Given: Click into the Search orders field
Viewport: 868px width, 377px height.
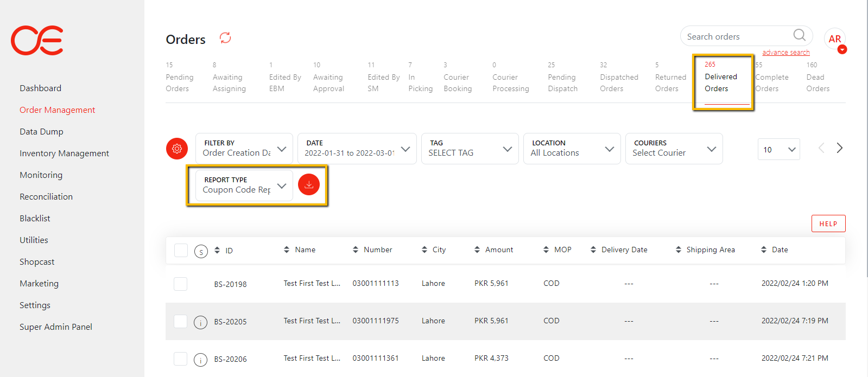Looking at the screenshot, I should [736, 36].
